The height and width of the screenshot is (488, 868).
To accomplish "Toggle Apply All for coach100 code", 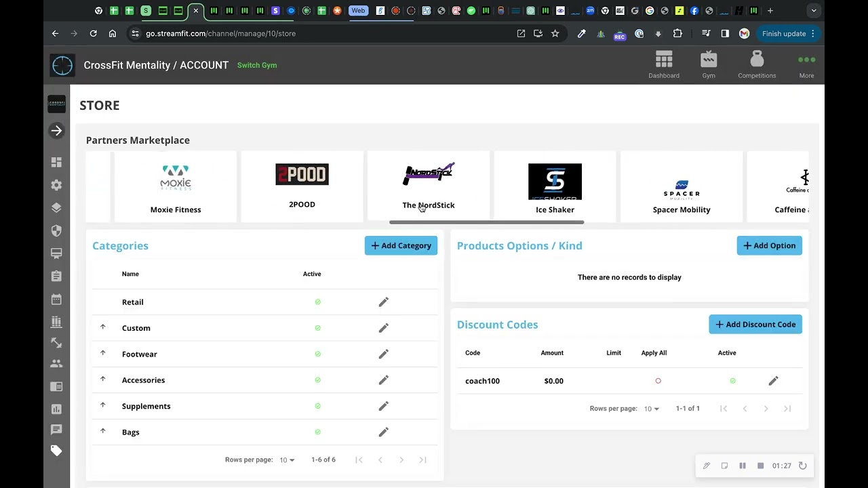I will click(658, 381).
